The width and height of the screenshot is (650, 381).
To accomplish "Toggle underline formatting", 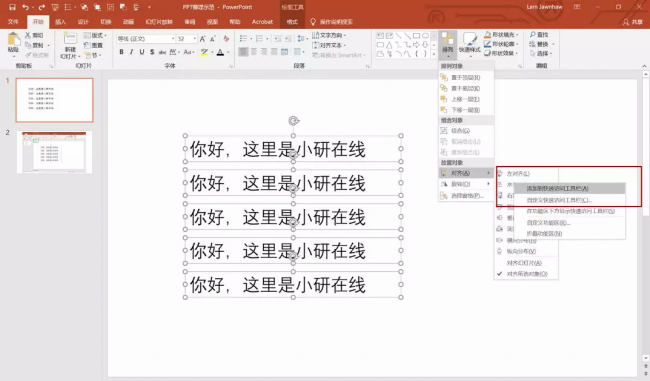I will (142, 52).
